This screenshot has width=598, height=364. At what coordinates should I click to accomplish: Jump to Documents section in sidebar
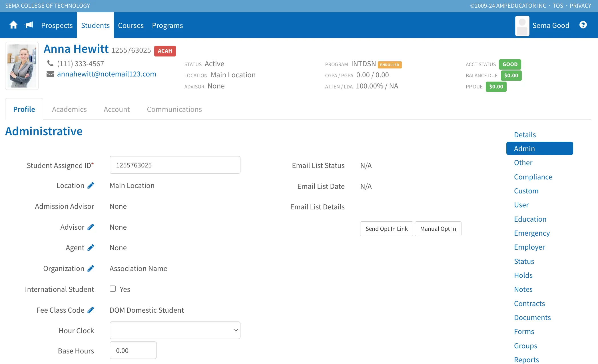(532, 318)
